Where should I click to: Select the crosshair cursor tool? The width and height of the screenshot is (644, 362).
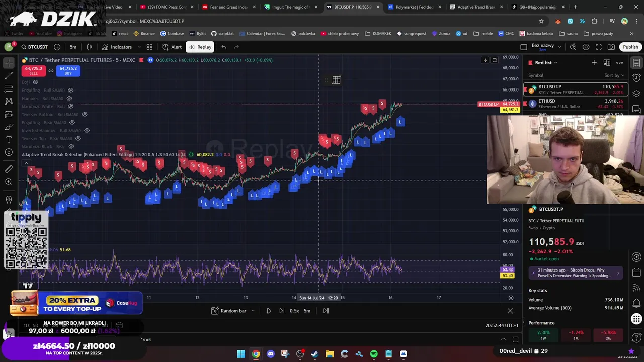(x=9, y=63)
